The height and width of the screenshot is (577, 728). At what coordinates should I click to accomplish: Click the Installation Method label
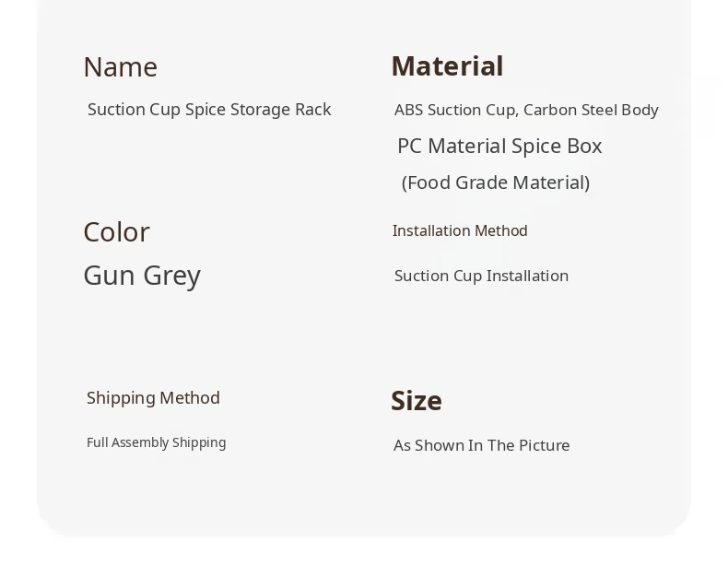click(x=460, y=230)
